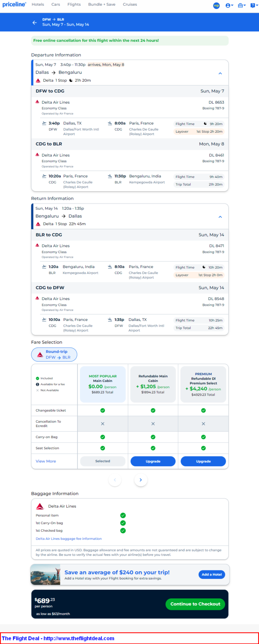Open the Hotels tab
The image size is (259, 644).
tap(38, 5)
